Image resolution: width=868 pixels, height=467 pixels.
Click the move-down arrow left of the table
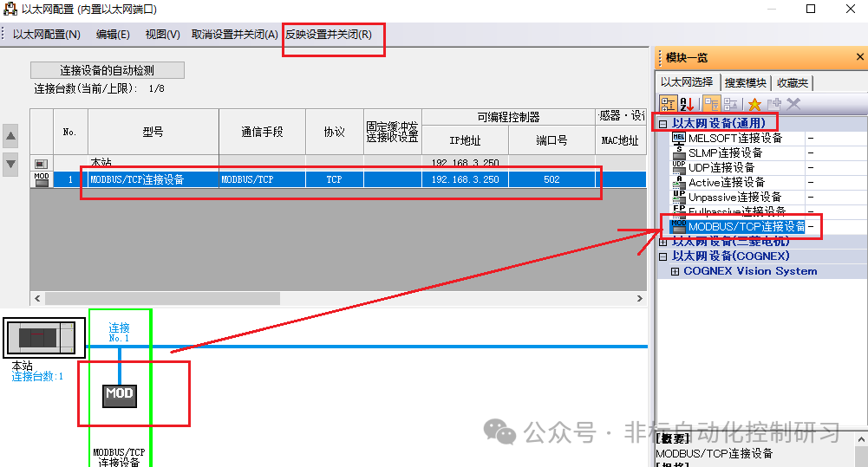pyautogui.click(x=10, y=163)
